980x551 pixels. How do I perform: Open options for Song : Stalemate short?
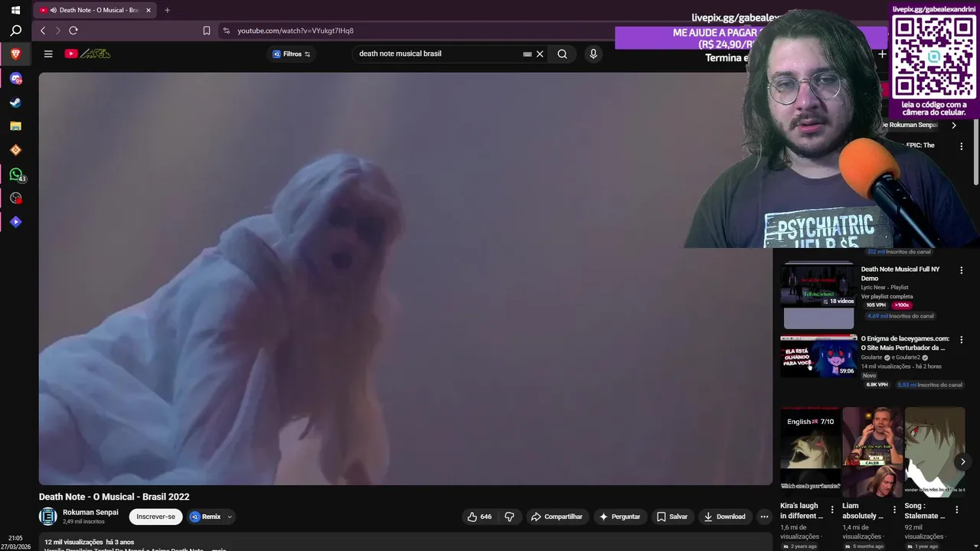pos(956,510)
